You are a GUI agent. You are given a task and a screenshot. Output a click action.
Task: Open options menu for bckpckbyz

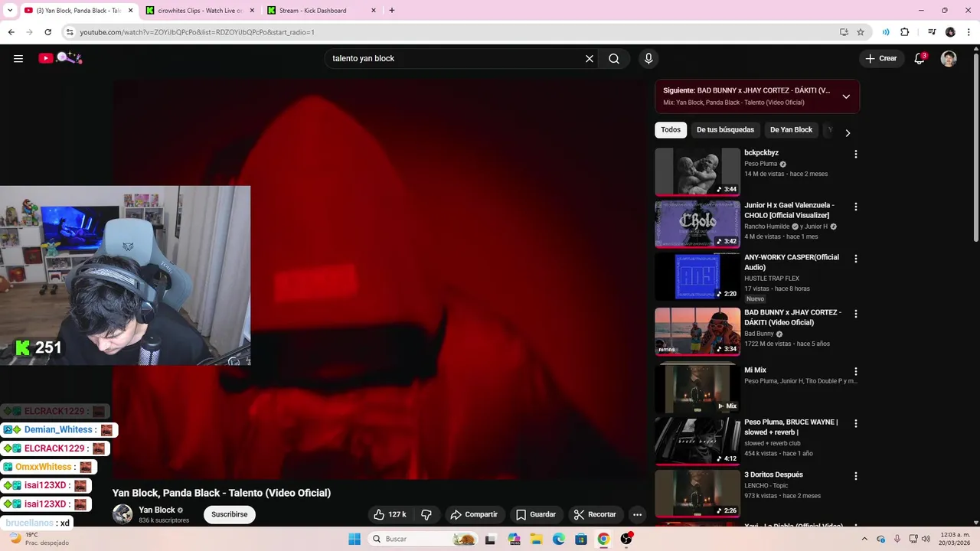point(856,154)
